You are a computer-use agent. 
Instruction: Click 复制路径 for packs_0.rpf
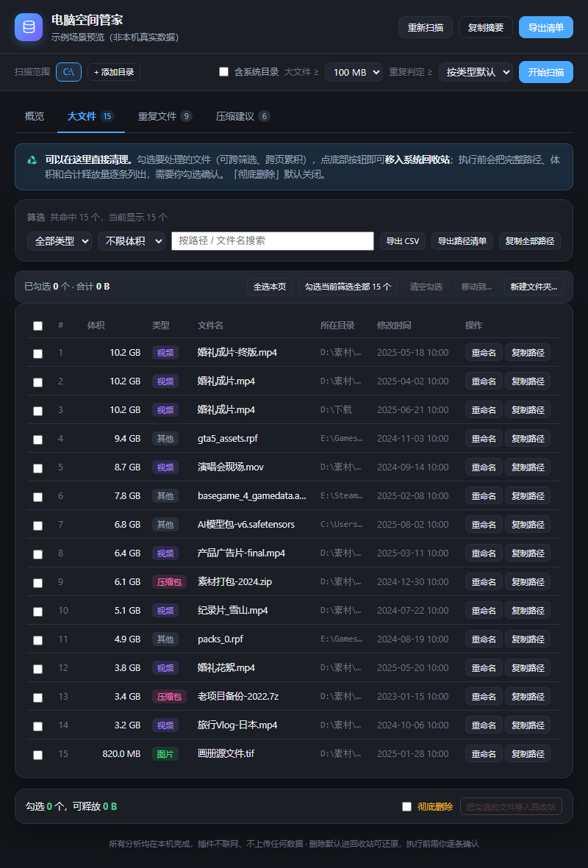point(528,639)
